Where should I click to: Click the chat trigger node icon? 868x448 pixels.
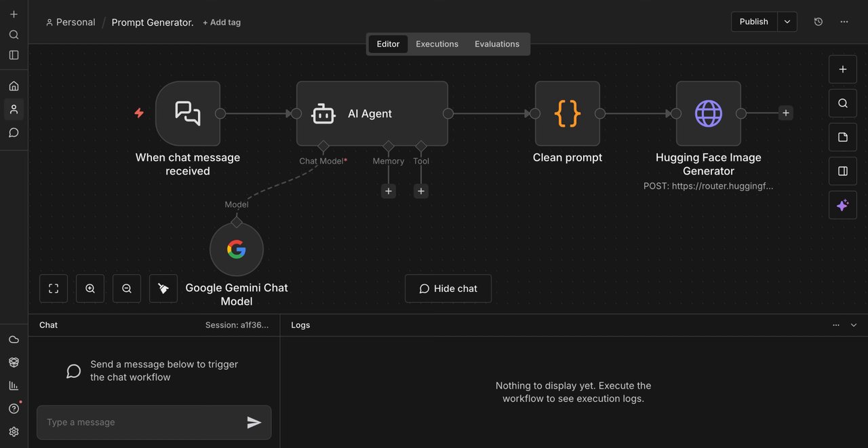[188, 113]
